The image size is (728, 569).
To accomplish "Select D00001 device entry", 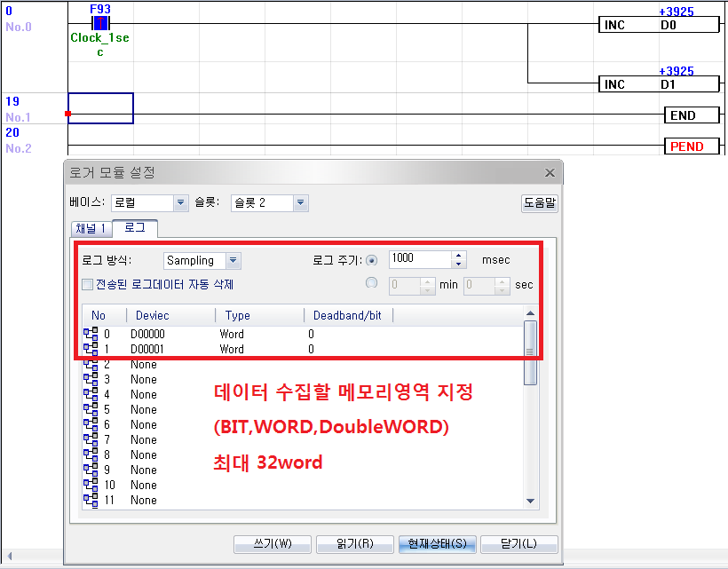I will pos(147,349).
